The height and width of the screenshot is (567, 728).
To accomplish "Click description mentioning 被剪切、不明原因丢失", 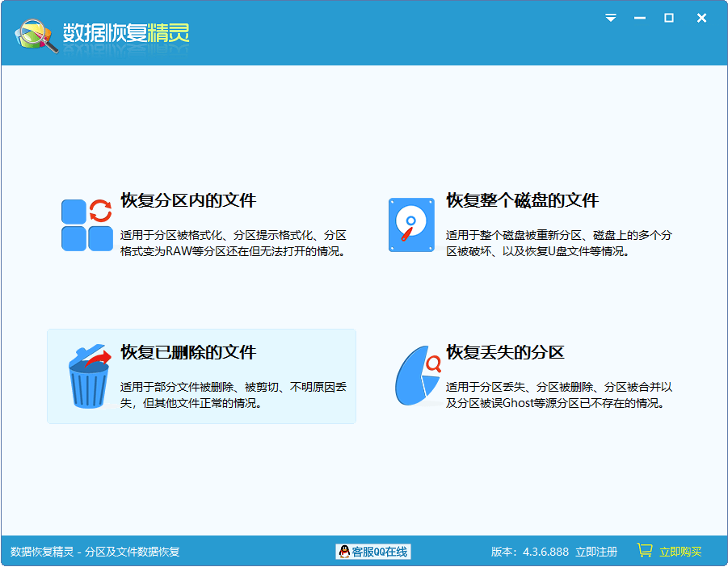I will click(233, 395).
